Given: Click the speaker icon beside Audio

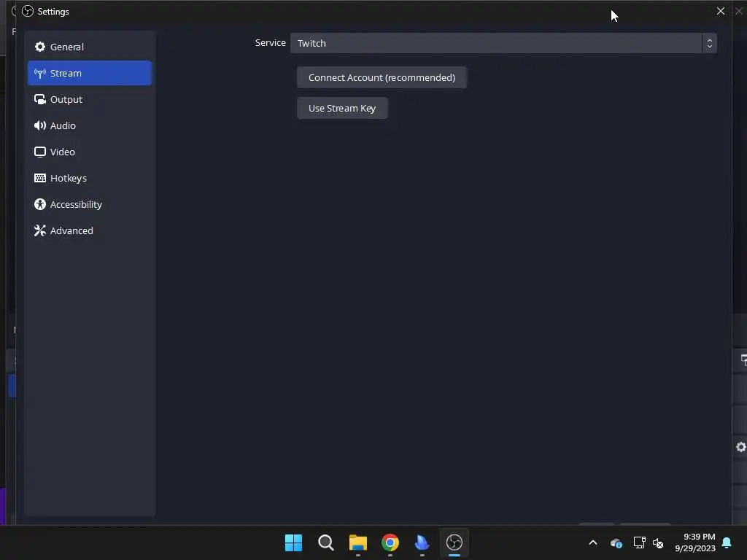Looking at the screenshot, I should (x=40, y=125).
